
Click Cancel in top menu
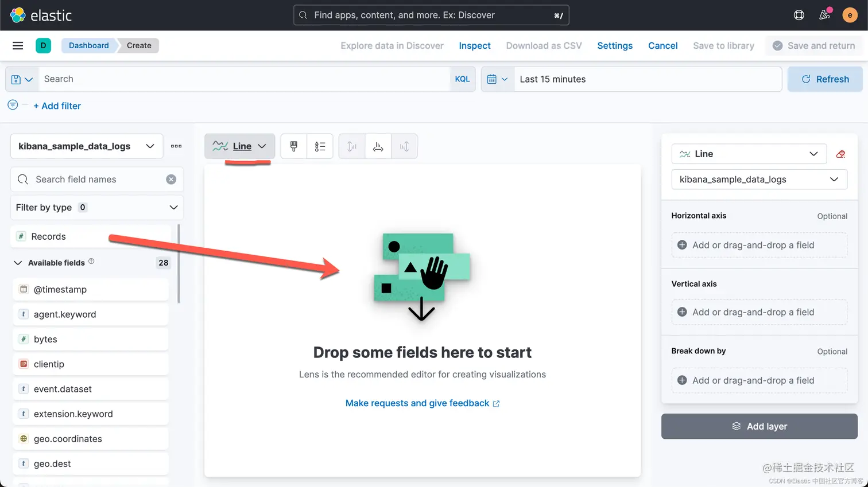(x=662, y=45)
